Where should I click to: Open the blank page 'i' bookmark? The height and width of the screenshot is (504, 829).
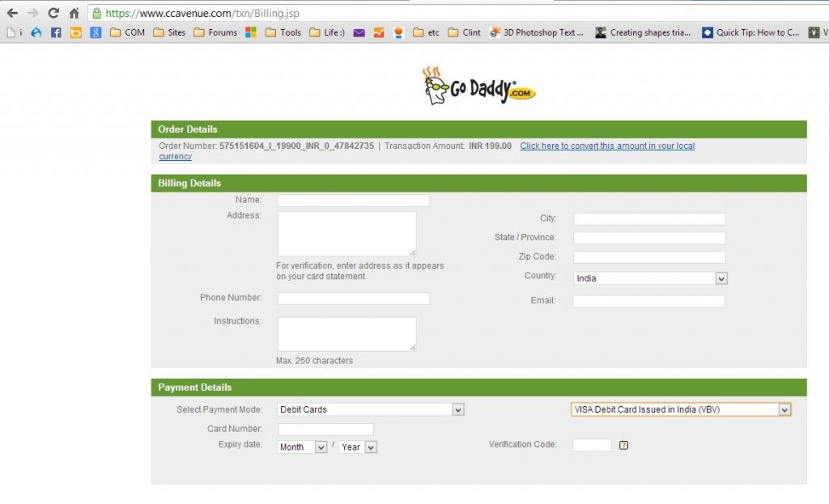(x=15, y=32)
